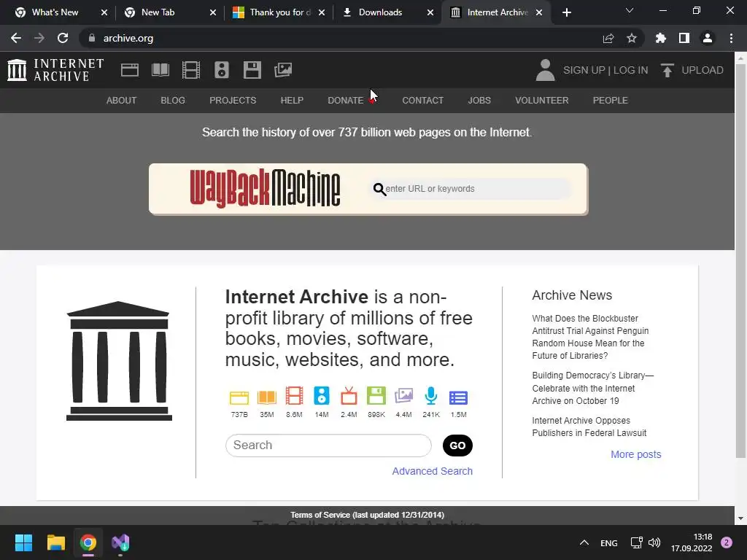The height and width of the screenshot is (560, 747).
Task: Open File Explorer from taskbar
Action: (x=55, y=542)
